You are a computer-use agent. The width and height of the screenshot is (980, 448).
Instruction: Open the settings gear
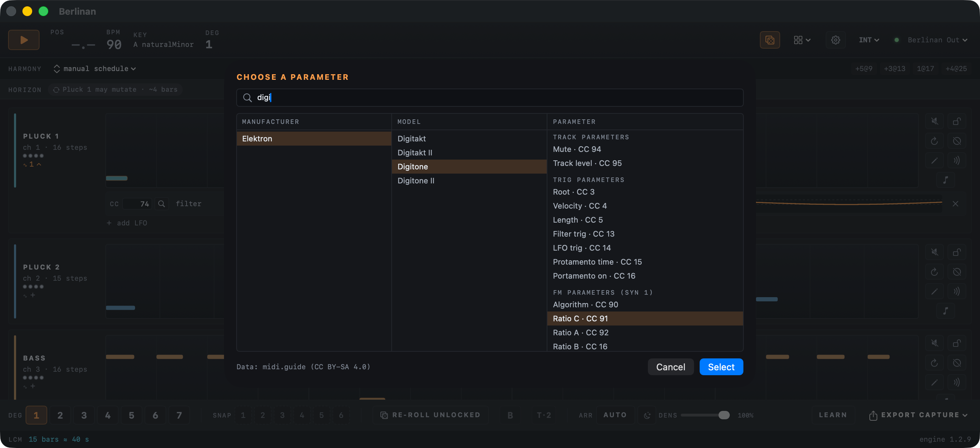tap(835, 40)
